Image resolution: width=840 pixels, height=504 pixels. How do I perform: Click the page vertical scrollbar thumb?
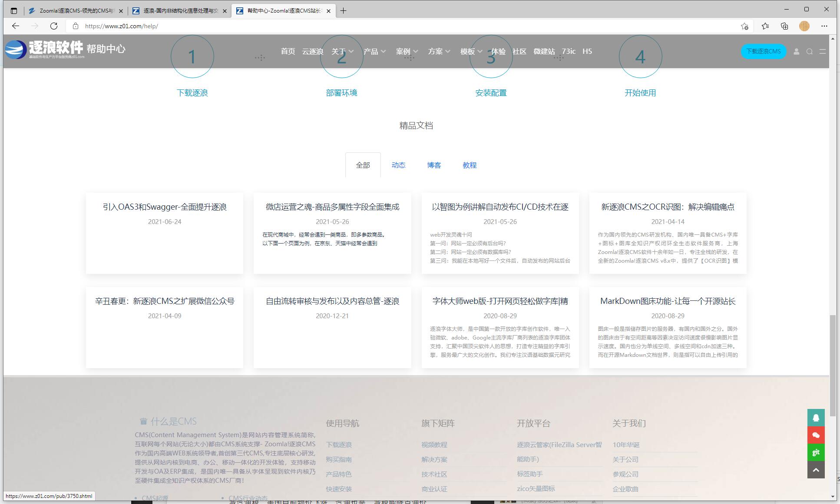pyautogui.click(x=833, y=365)
